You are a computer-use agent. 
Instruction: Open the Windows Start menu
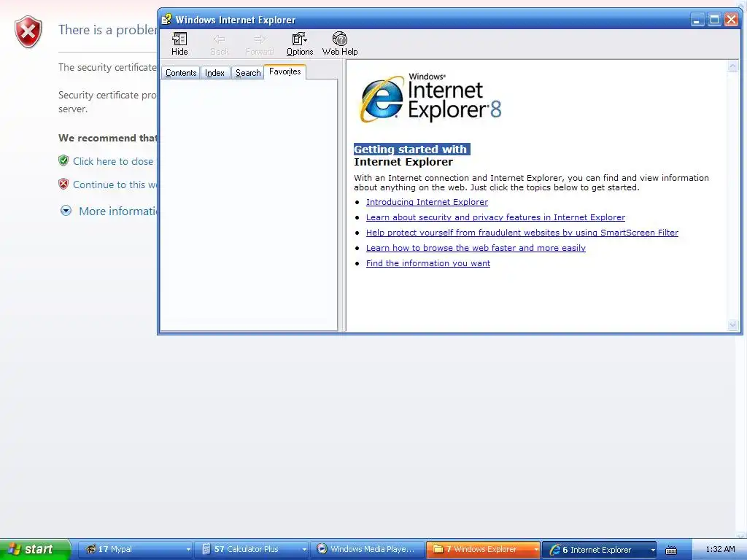click(x=35, y=549)
